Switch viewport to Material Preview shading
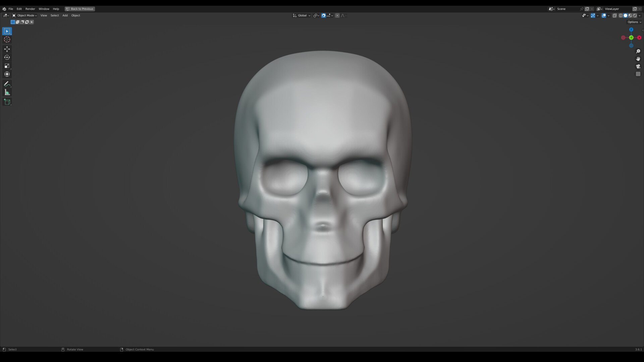The height and width of the screenshot is (362, 644). [x=630, y=15]
